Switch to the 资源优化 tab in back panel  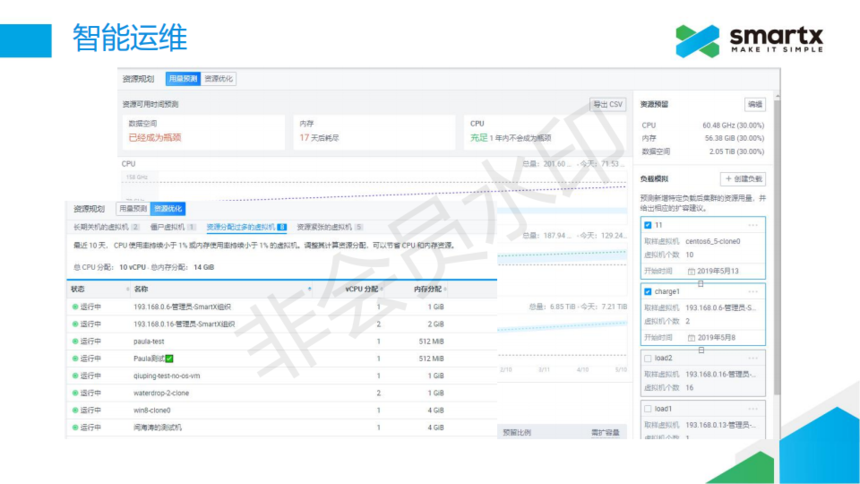[x=218, y=78]
